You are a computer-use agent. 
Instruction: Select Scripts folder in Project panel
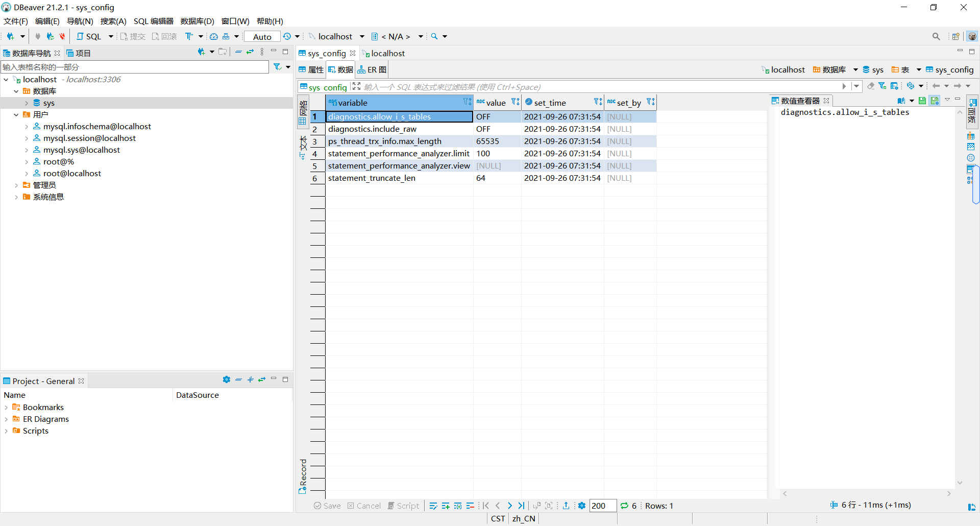(x=35, y=431)
